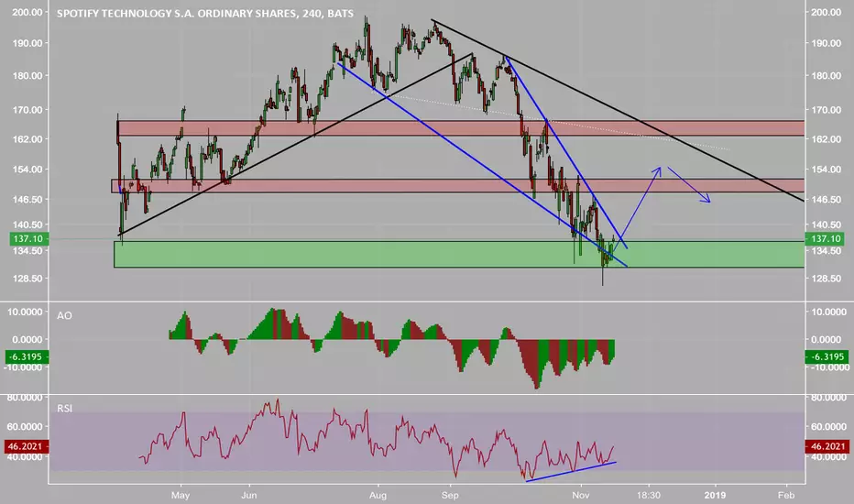Click the green 137.10 price tag on left axis
Image resolution: width=854 pixels, height=504 pixels.
pyautogui.click(x=29, y=238)
